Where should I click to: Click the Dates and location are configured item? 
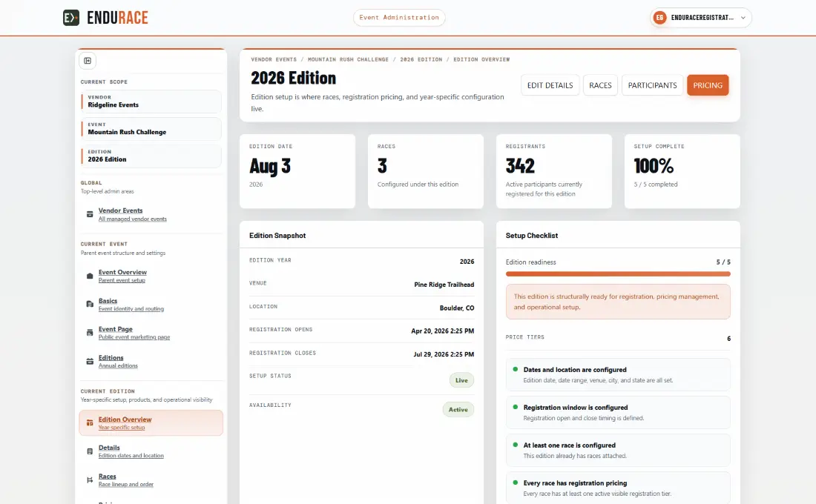(x=618, y=374)
